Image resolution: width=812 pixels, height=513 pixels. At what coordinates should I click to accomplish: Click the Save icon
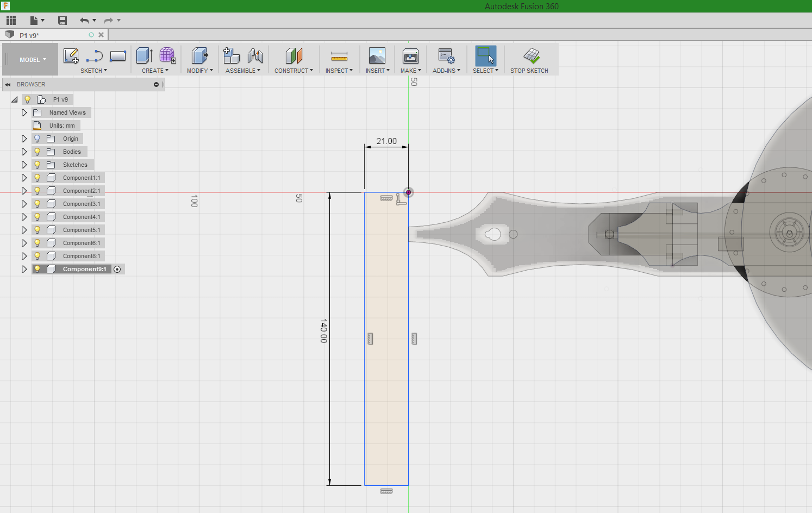pyautogui.click(x=63, y=21)
